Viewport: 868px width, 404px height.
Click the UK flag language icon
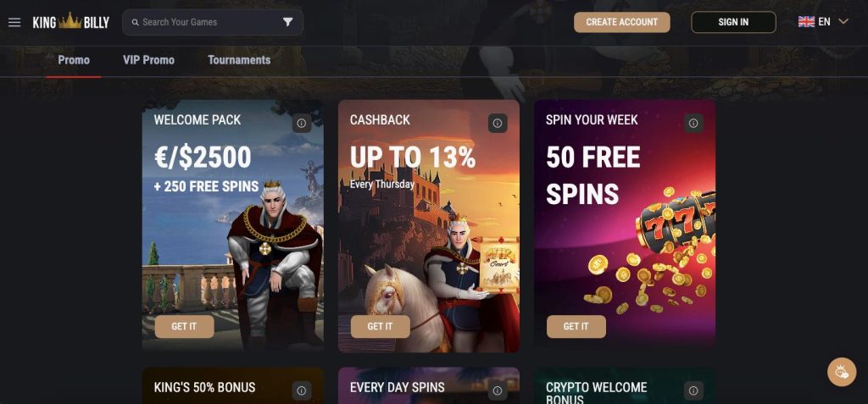[806, 22]
